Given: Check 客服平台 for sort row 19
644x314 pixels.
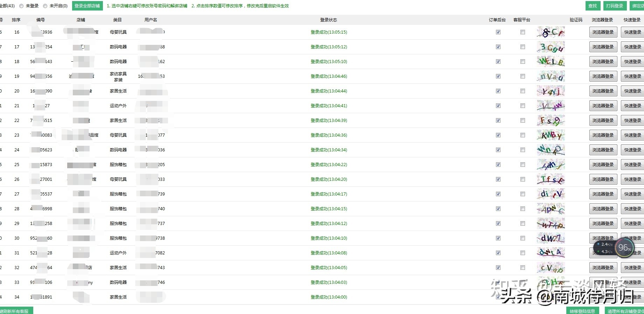Looking at the screenshot, I should [x=523, y=76].
